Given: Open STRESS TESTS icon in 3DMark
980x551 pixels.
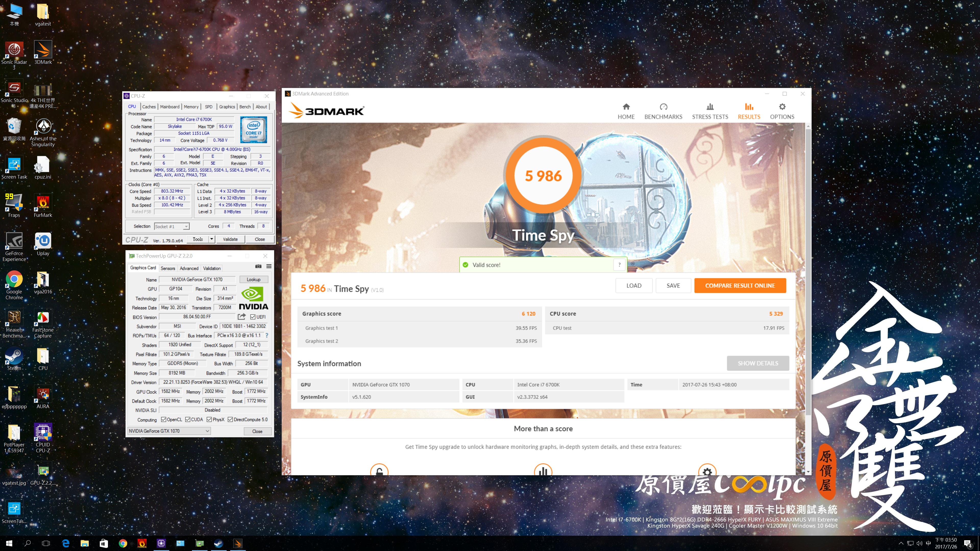Looking at the screenshot, I should [710, 106].
